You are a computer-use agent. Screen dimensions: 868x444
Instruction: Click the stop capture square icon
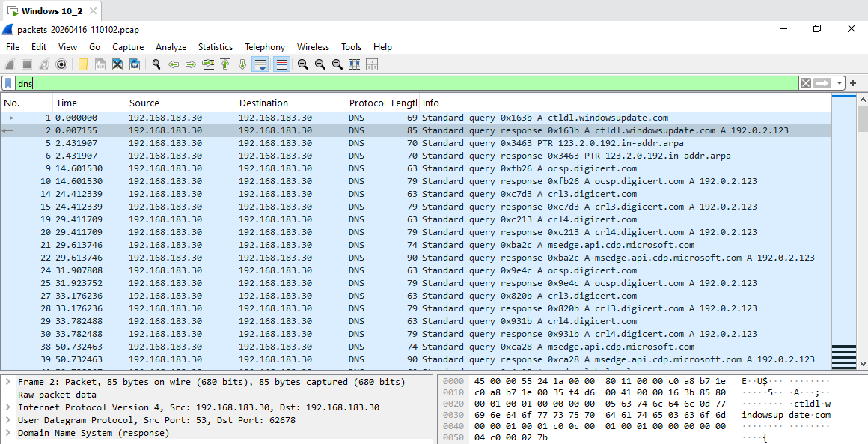pyautogui.click(x=27, y=65)
